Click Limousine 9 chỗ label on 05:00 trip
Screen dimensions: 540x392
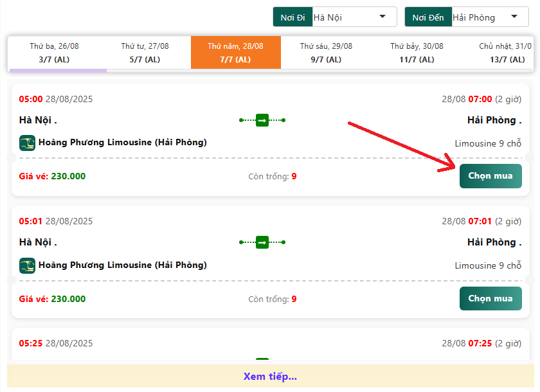tap(488, 143)
